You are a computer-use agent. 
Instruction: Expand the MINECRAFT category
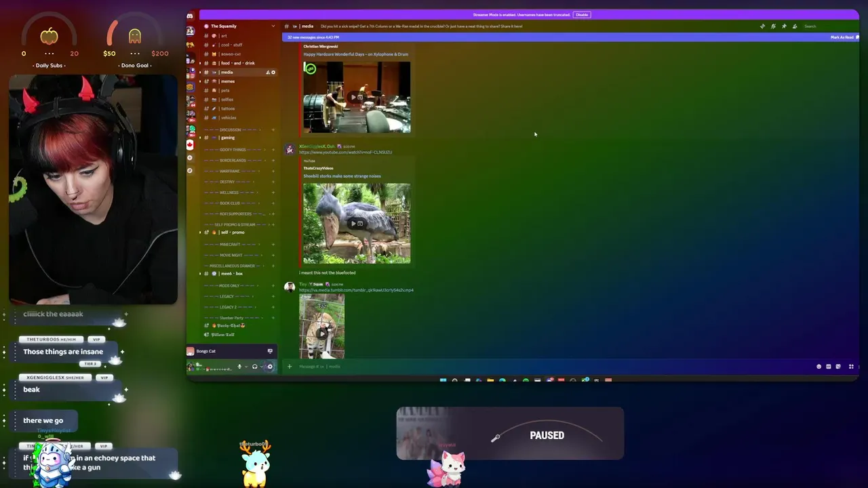tap(231, 245)
